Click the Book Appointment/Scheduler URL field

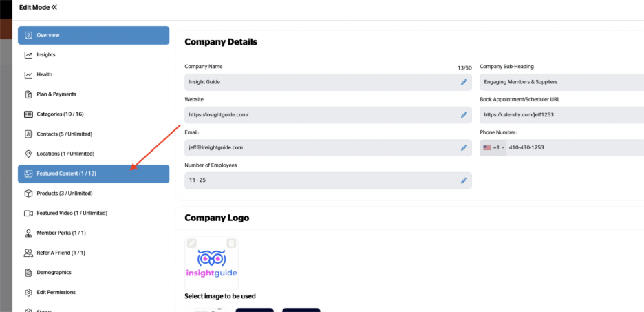click(x=561, y=115)
